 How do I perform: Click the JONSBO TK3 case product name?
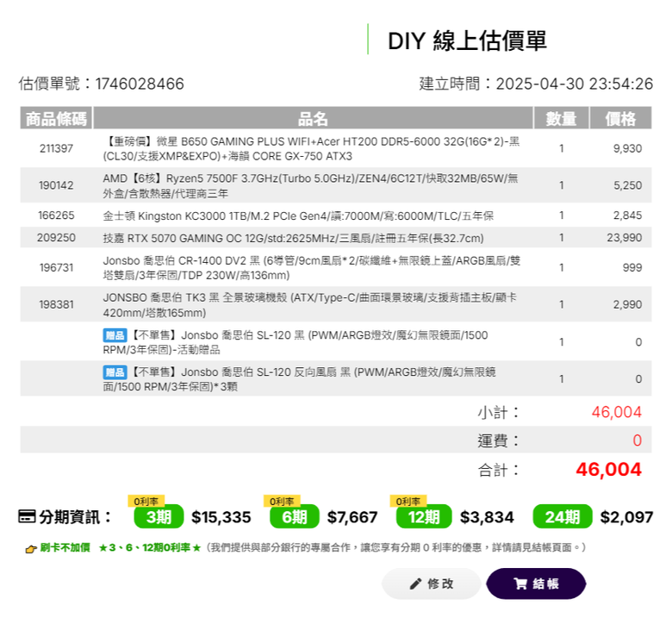pyautogui.click(x=310, y=304)
